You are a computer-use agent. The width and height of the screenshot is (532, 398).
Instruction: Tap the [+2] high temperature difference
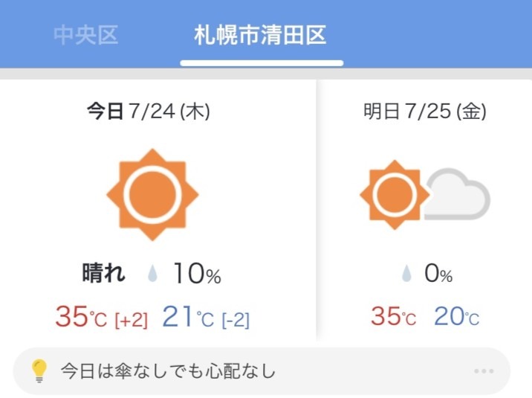[131, 320]
